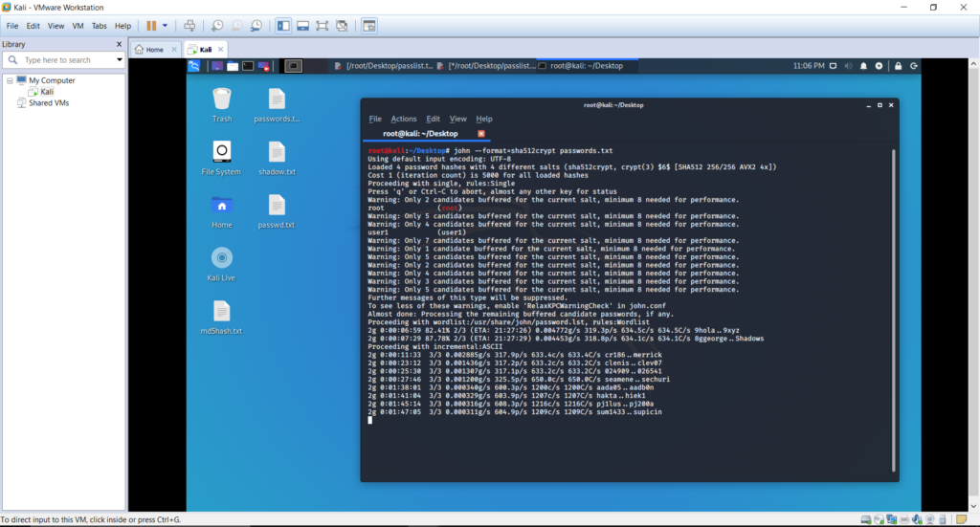980x527 pixels.
Task: Open the Trash icon on Kali desktop
Action: (222, 105)
